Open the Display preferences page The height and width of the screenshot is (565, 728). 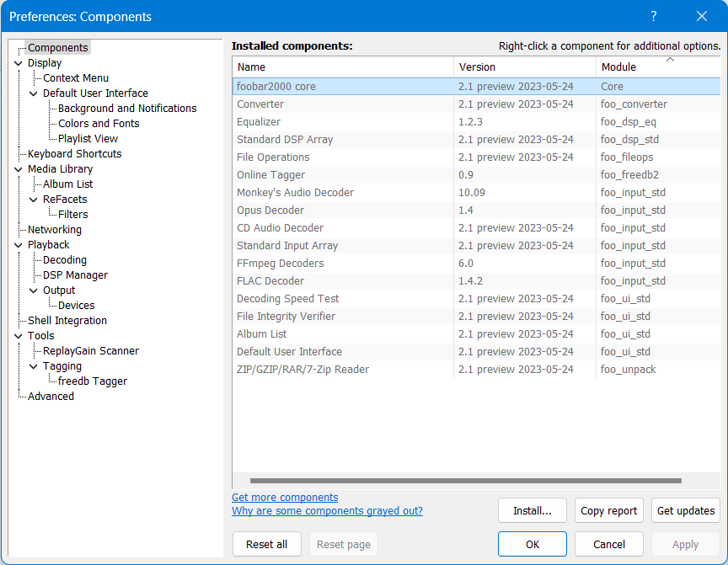pos(45,63)
